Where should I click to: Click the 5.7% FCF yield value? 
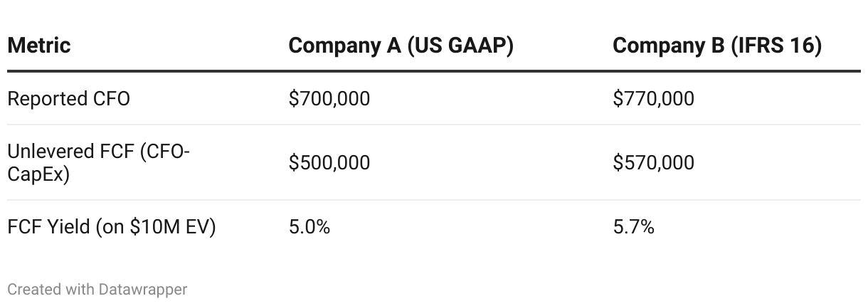(633, 227)
